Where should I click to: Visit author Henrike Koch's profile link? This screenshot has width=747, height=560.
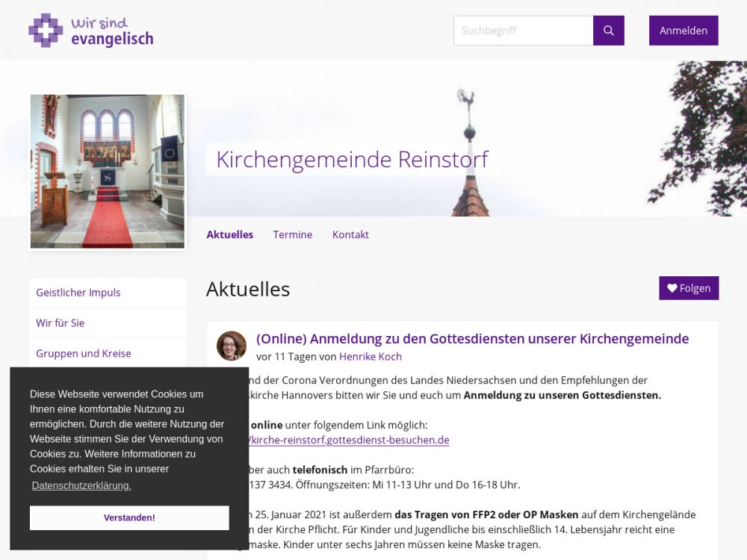tap(371, 357)
